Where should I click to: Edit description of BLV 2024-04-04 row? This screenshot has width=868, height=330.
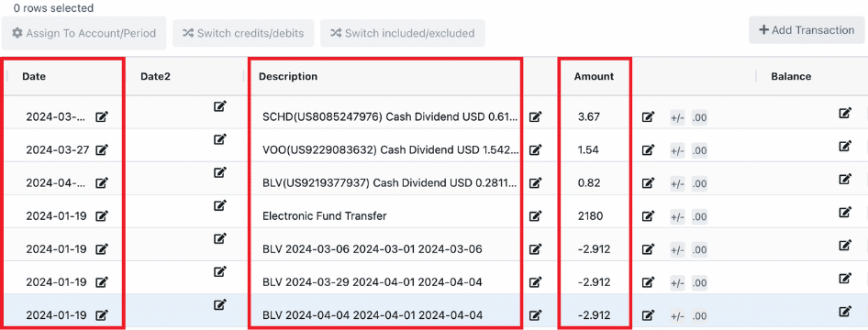535,315
